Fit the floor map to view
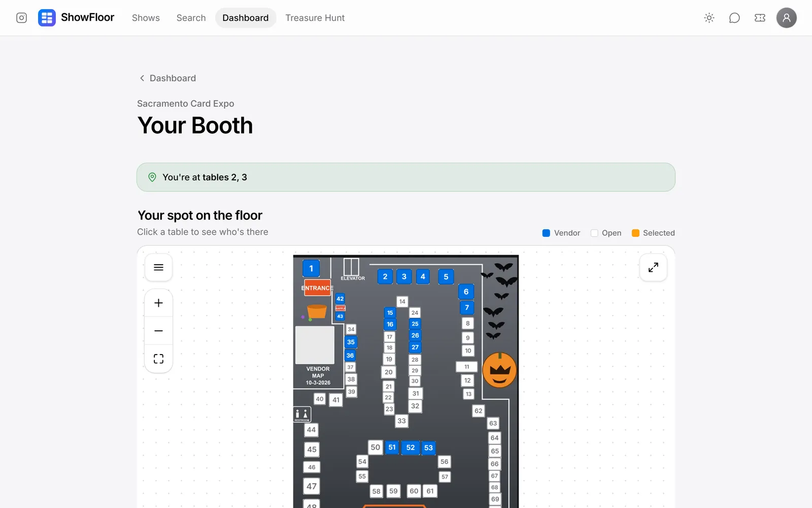This screenshot has width=812, height=508. click(x=158, y=359)
